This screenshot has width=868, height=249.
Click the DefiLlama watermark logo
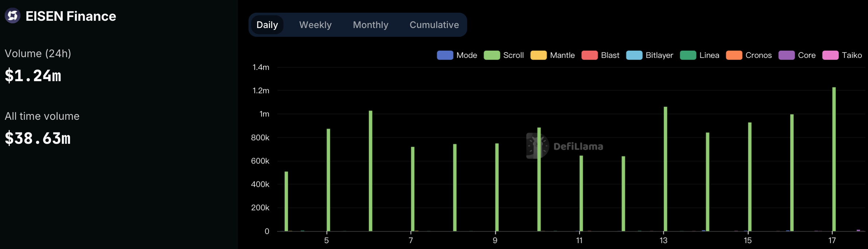click(x=537, y=146)
